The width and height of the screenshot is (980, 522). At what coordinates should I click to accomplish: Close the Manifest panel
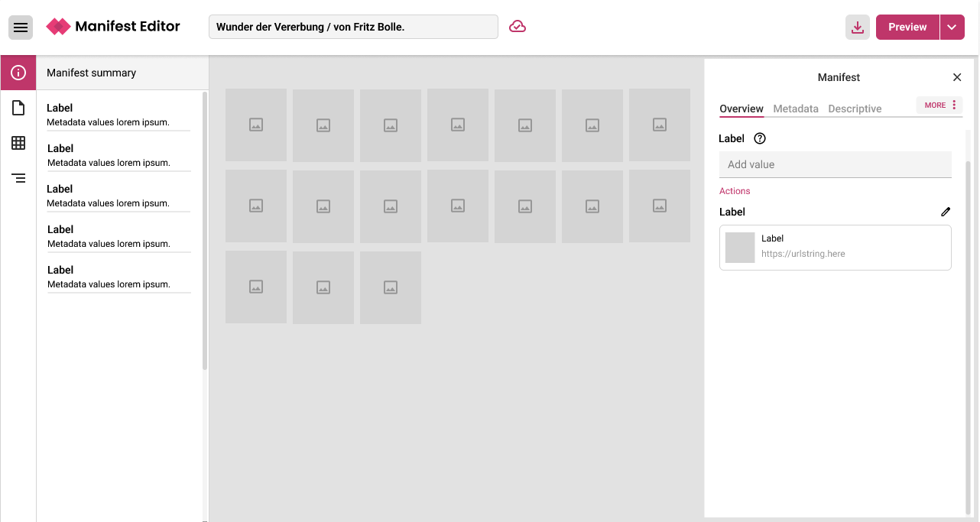pyautogui.click(x=957, y=77)
